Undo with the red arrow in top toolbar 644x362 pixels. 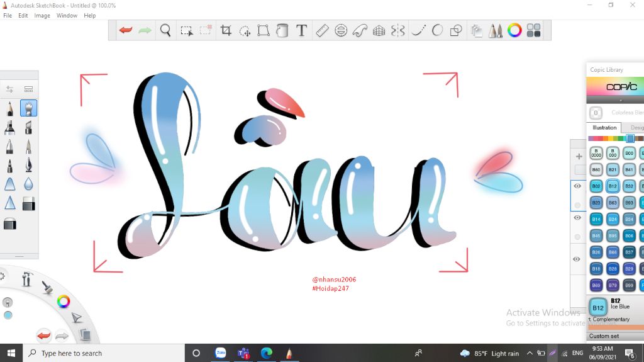126,30
